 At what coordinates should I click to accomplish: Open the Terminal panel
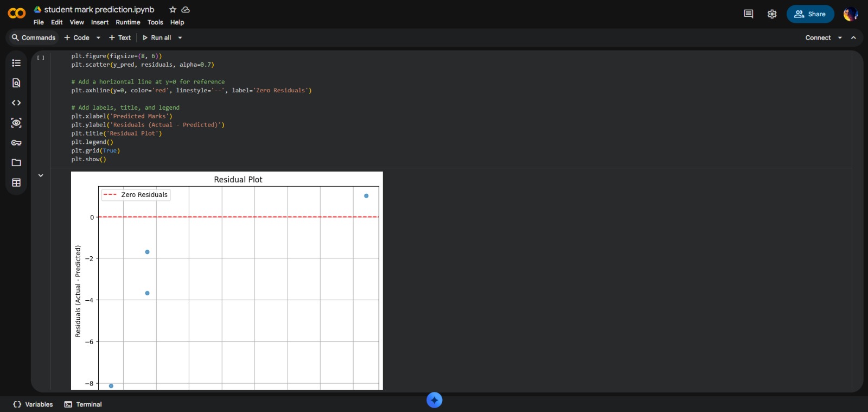[83, 404]
